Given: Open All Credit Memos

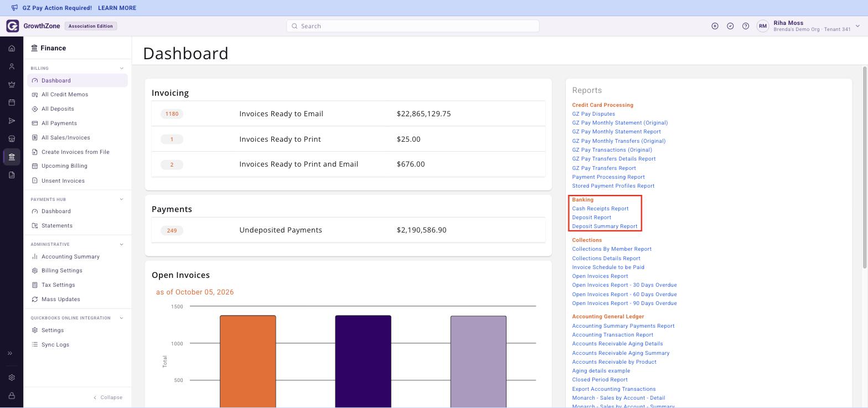Looking at the screenshot, I should [x=65, y=95].
